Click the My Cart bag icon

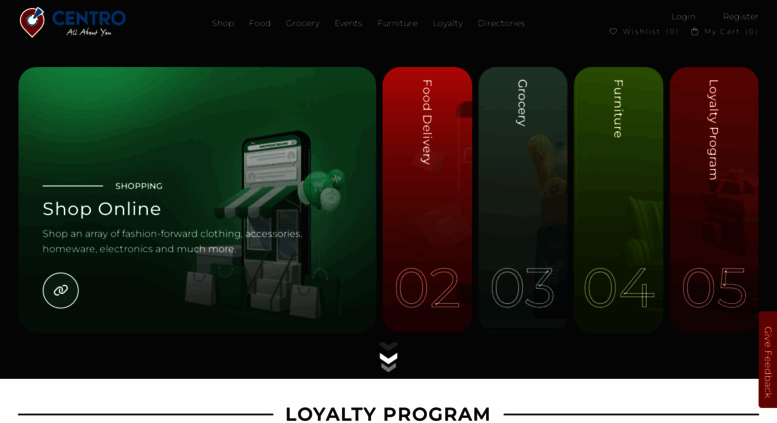695,31
